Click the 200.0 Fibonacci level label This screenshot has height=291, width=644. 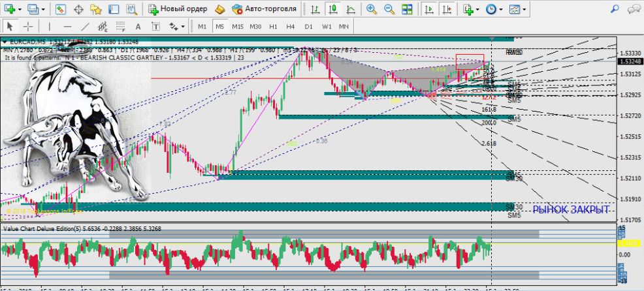tap(489, 123)
